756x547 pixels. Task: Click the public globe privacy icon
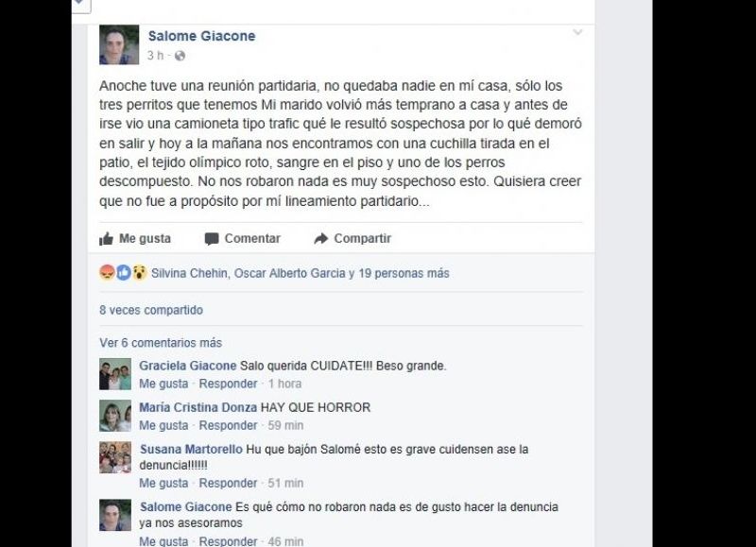[x=180, y=56]
